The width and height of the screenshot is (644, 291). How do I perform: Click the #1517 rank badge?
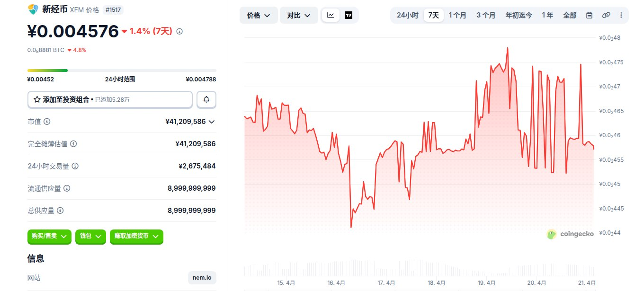tap(113, 9)
